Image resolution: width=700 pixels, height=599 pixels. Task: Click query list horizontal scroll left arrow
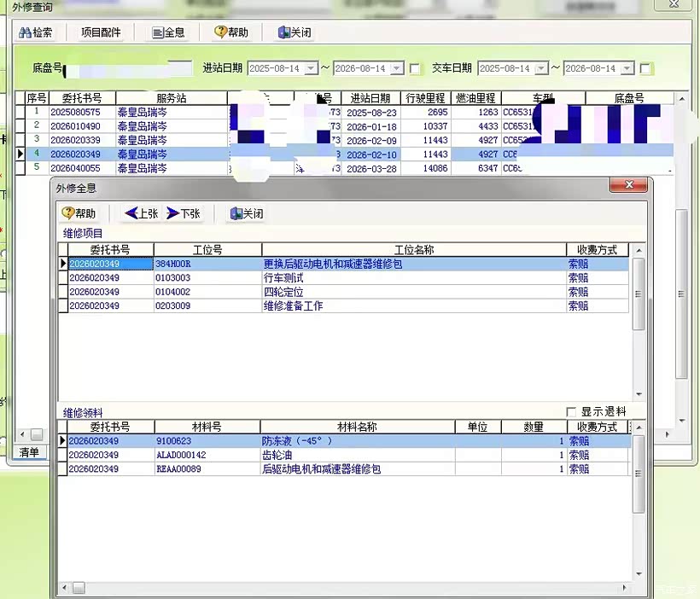point(22,433)
